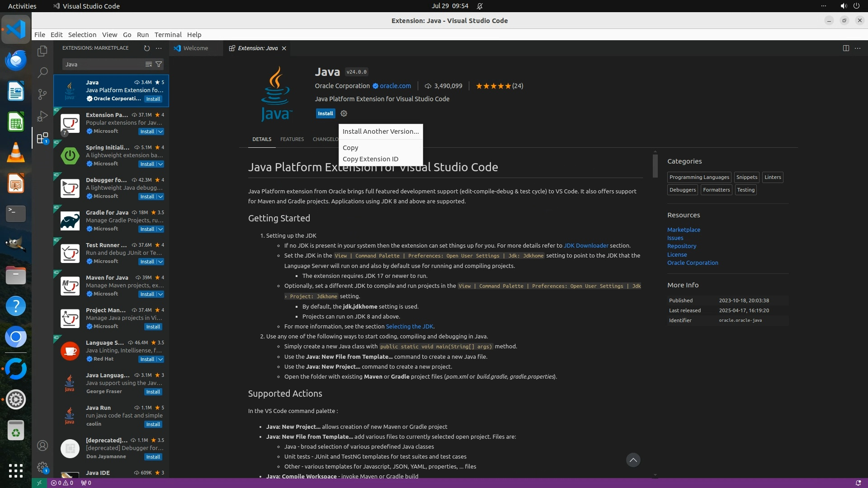Click the Java extension manage gear icon

[x=344, y=113]
